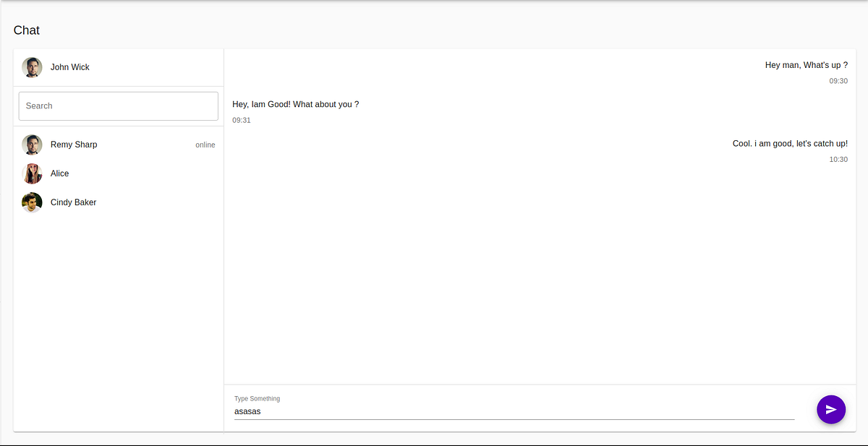Click Alice's avatar picture

(32, 173)
